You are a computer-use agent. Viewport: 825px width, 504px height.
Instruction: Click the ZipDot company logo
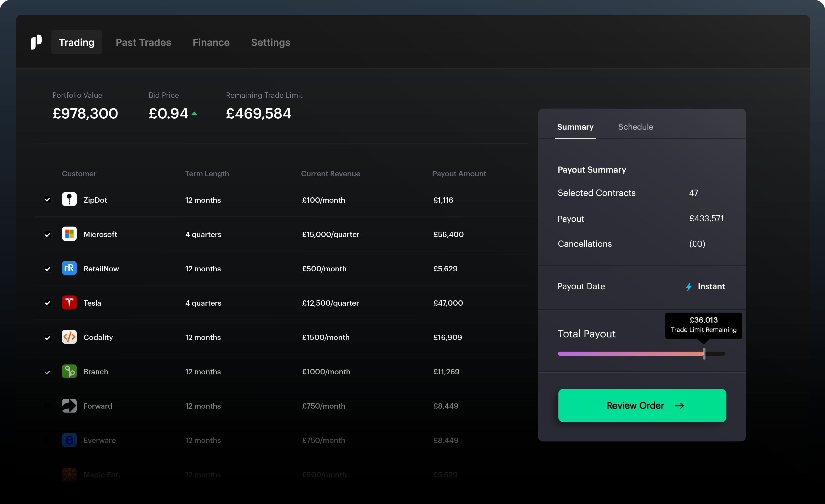tap(69, 200)
